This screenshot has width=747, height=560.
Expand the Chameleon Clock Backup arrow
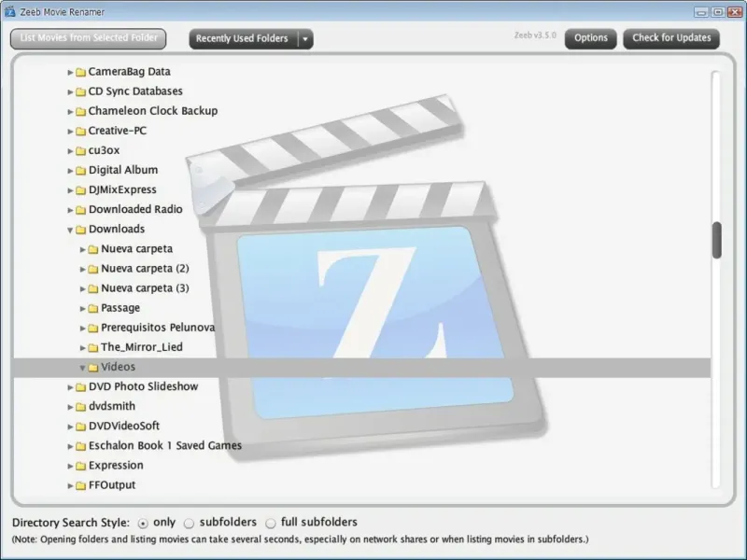click(x=70, y=111)
